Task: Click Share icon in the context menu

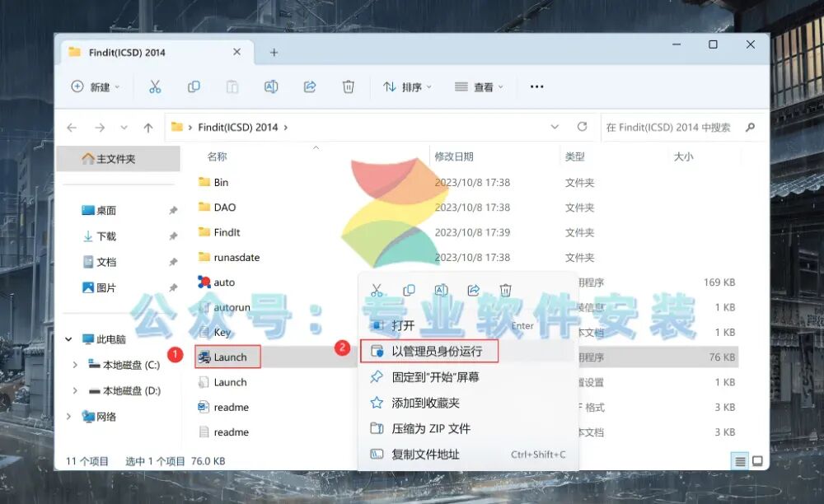Action: click(x=474, y=290)
